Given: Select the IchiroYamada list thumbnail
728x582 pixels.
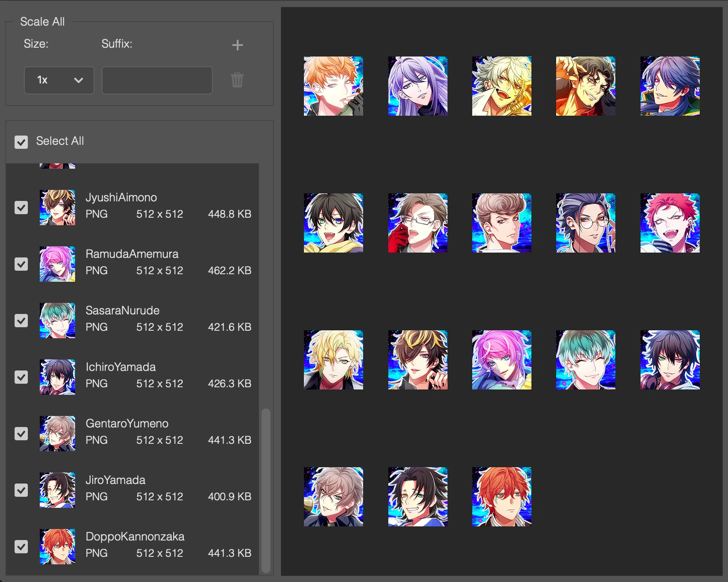Looking at the screenshot, I should 57,377.
